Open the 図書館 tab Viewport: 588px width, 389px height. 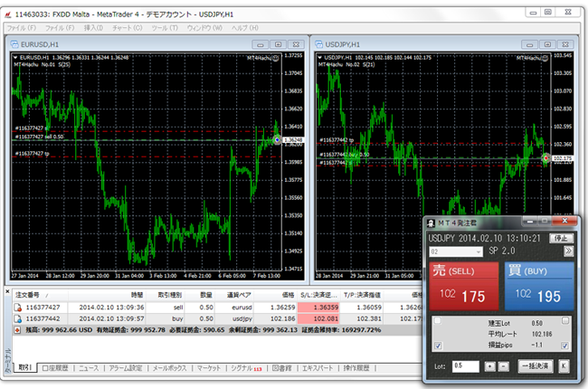coord(281,368)
